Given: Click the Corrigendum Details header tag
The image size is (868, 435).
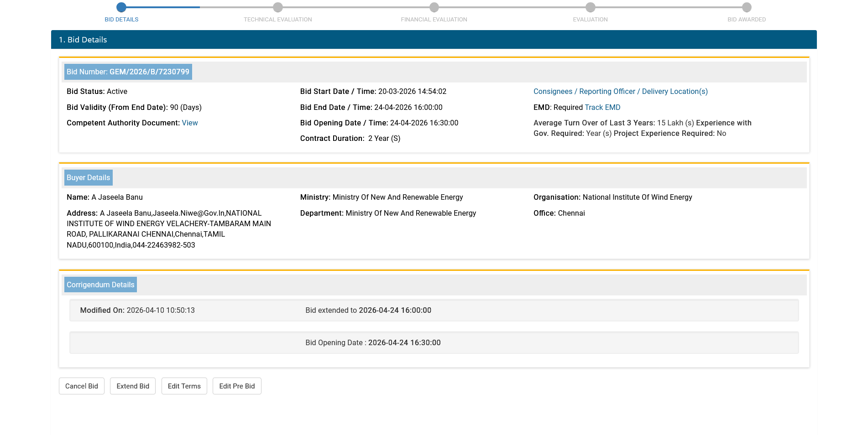Looking at the screenshot, I should [100, 285].
